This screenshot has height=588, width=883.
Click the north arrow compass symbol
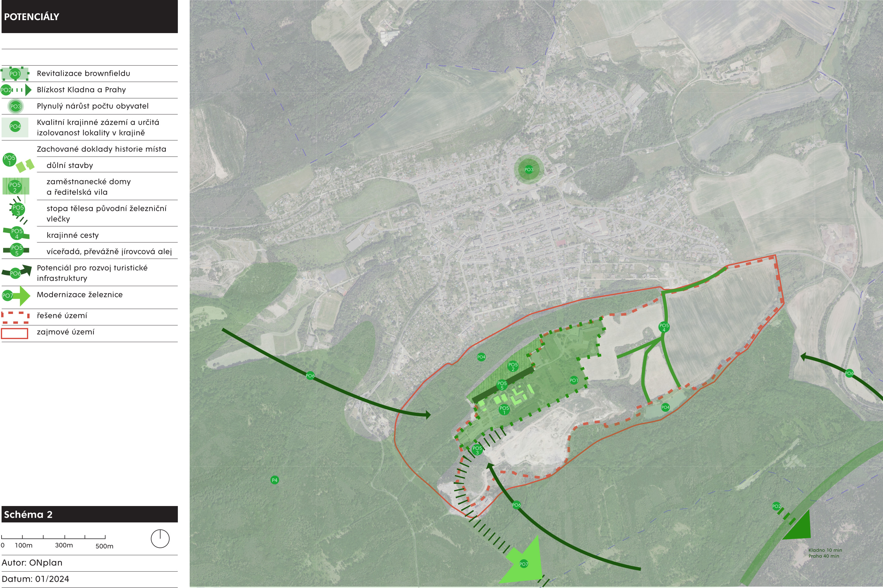160,539
